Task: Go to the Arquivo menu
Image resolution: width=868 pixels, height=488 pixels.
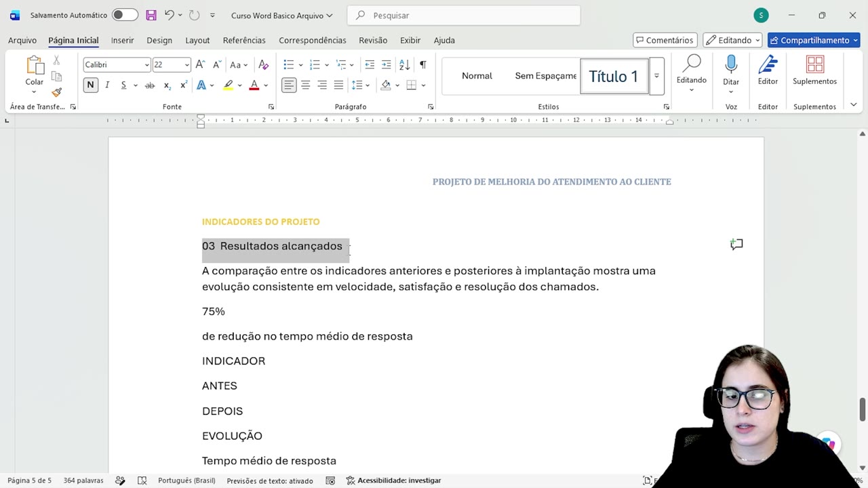Action: (22, 40)
